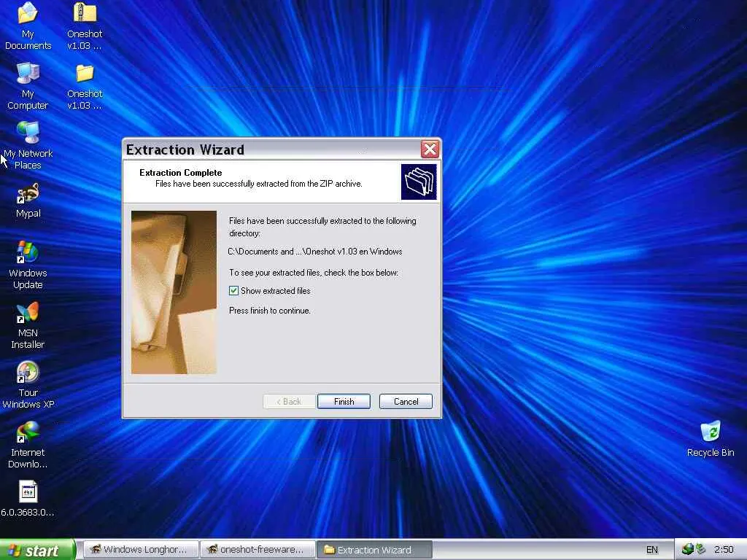Uncheck the Show extracted files checkbox
This screenshot has height=560, width=747.
(233, 290)
